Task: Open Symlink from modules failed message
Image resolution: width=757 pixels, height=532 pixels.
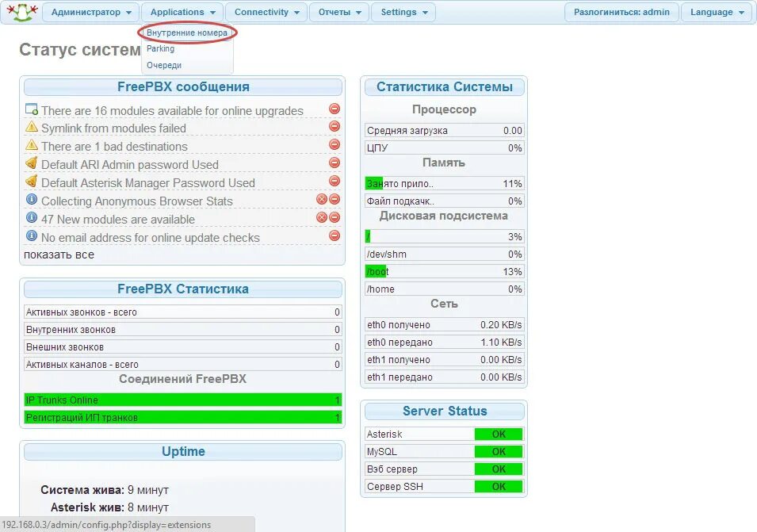Action: click(x=113, y=128)
